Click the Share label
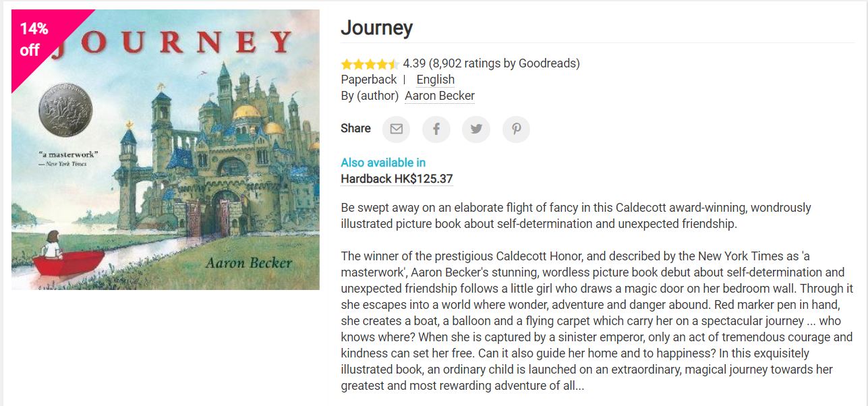This screenshot has height=406, width=868. 355,128
